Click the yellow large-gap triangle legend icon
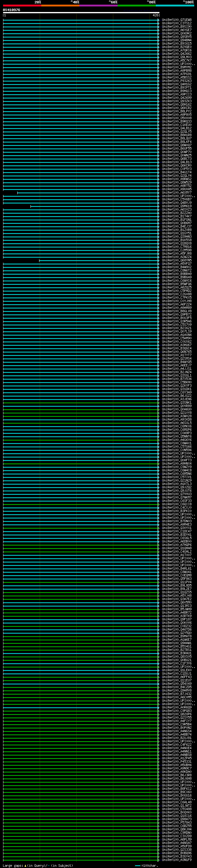Viewport: 197px width, 868px height. (x=25, y=865)
